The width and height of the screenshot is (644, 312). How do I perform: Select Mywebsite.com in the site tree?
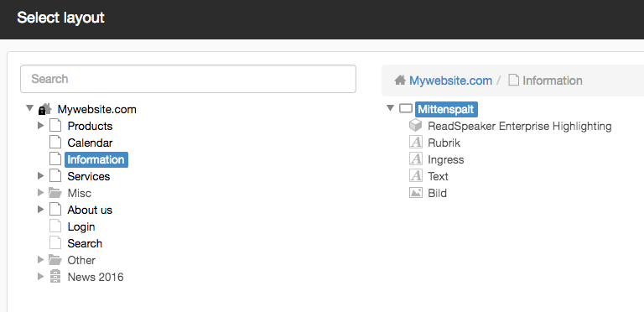click(x=97, y=109)
